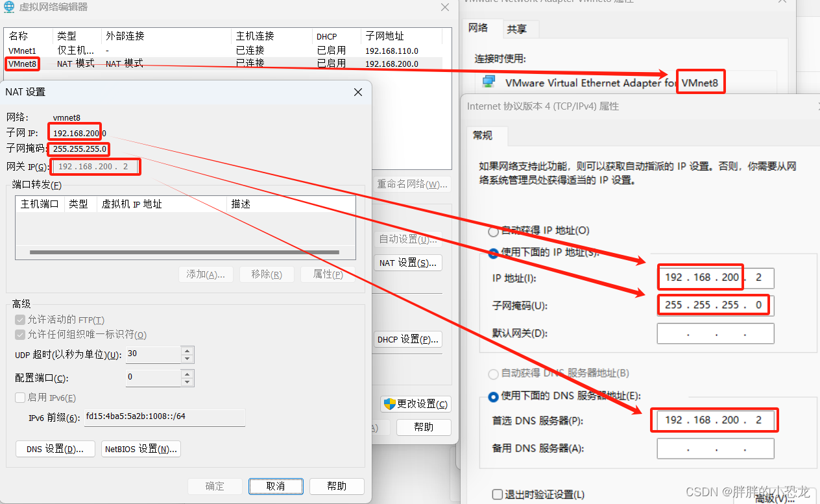This screenshot has width=820, height=504.
Task: Toggle 允许活动的 FTP checkbox
Action: (x=20, y=320)
